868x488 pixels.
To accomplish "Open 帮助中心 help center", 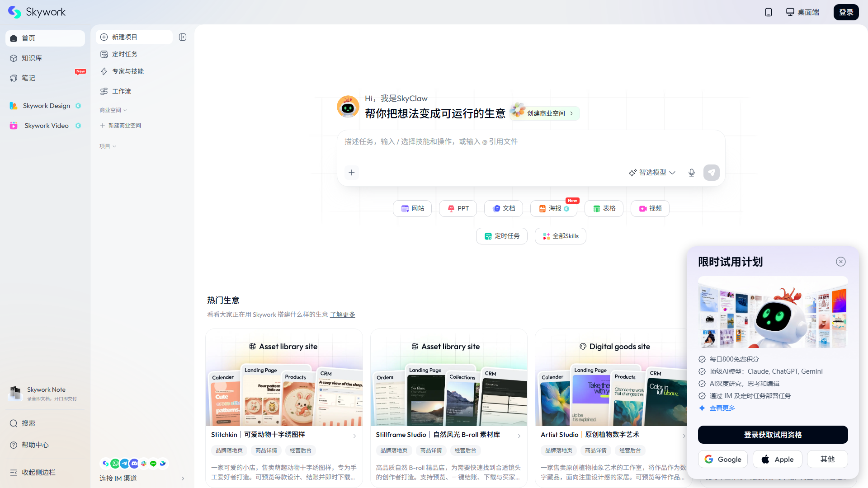I will [45, 445].
